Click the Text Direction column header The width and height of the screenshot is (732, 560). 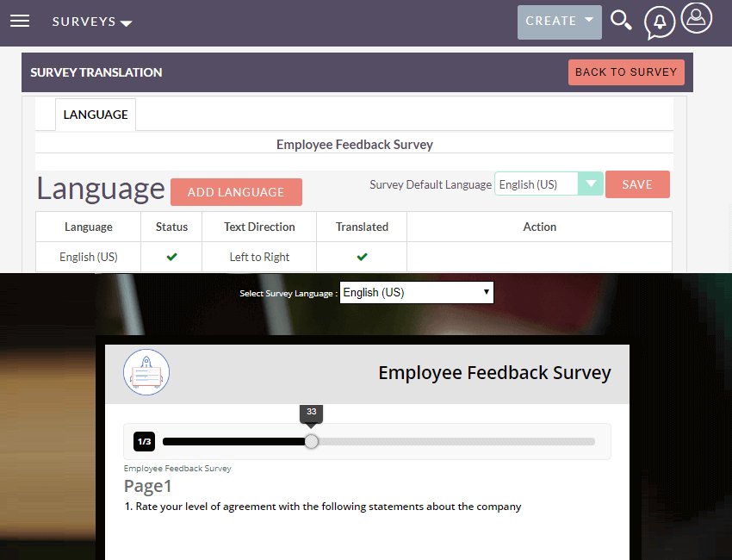pyautogui.click(x=259, y=227)
